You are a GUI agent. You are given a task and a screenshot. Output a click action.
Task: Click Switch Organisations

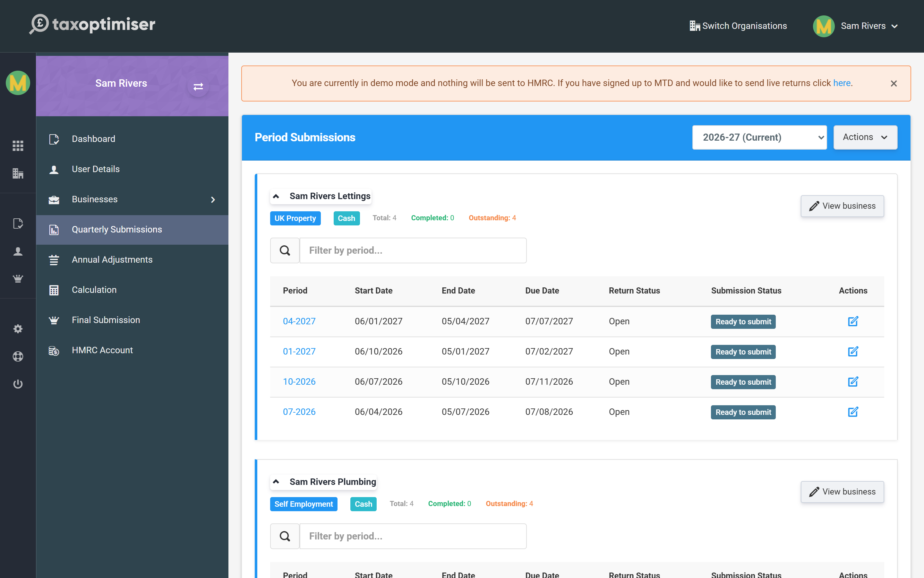coord(738,26)
